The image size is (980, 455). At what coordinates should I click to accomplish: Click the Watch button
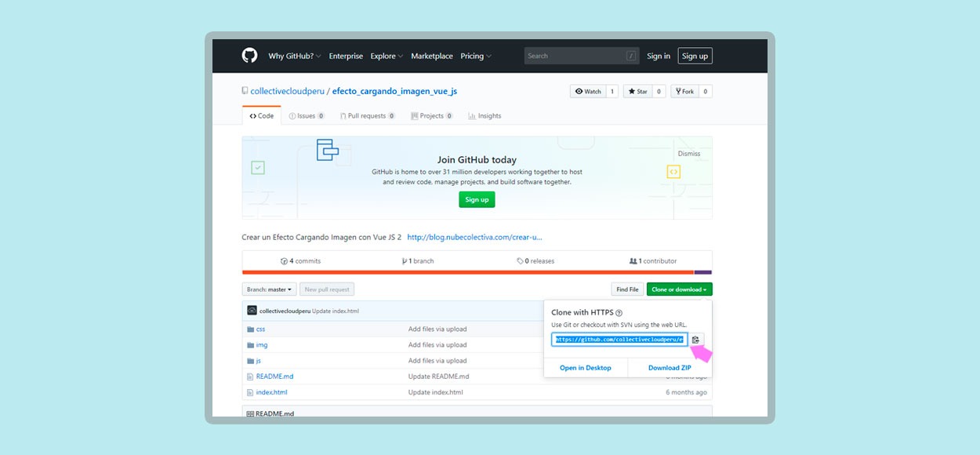pos(588,91)
